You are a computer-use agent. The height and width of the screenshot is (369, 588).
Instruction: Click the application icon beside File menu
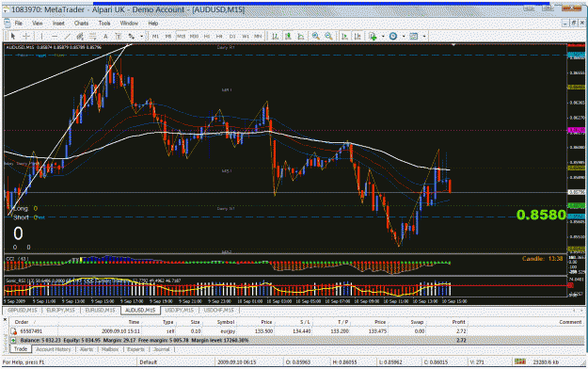7,24
